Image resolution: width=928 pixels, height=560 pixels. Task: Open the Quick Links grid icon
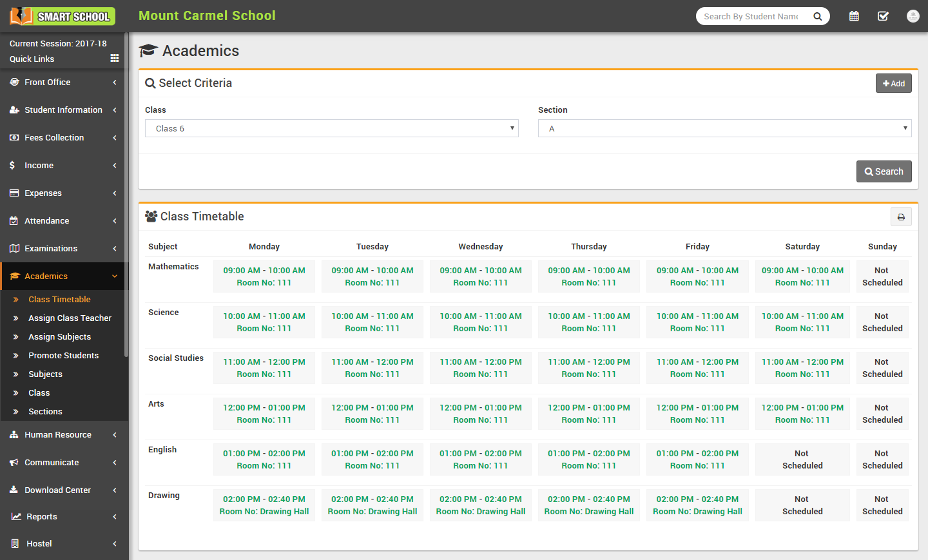tap(115, 59)
